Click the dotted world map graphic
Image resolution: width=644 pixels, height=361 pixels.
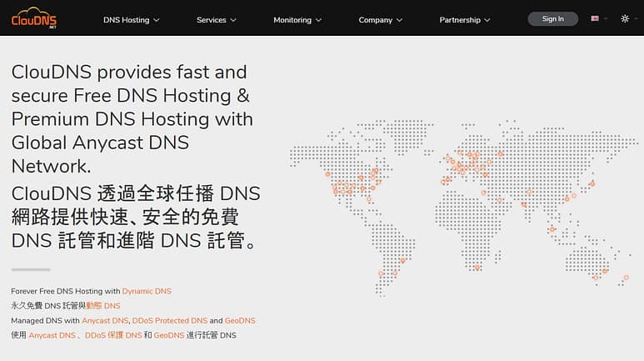click(463, 208)
